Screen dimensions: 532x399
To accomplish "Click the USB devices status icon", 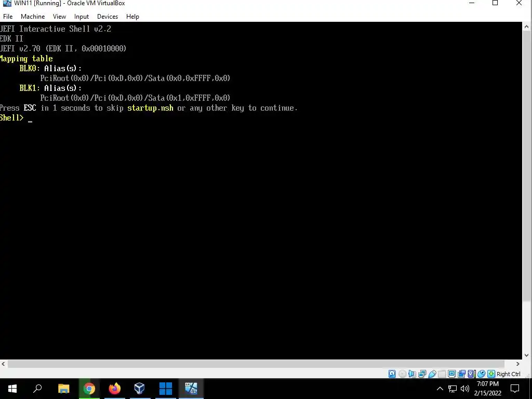I will pos(432,374).
